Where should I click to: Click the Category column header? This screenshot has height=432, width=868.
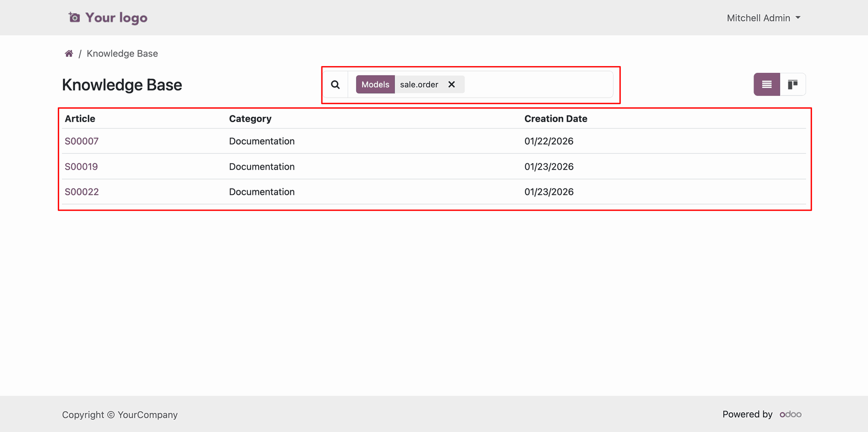tap(250, 119)
